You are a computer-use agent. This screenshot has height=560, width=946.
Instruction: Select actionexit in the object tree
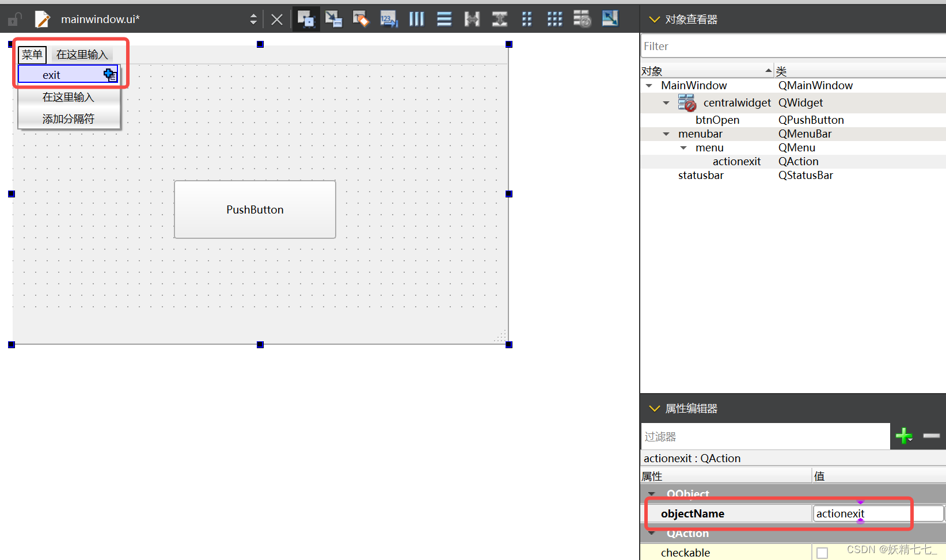[736, 161]
